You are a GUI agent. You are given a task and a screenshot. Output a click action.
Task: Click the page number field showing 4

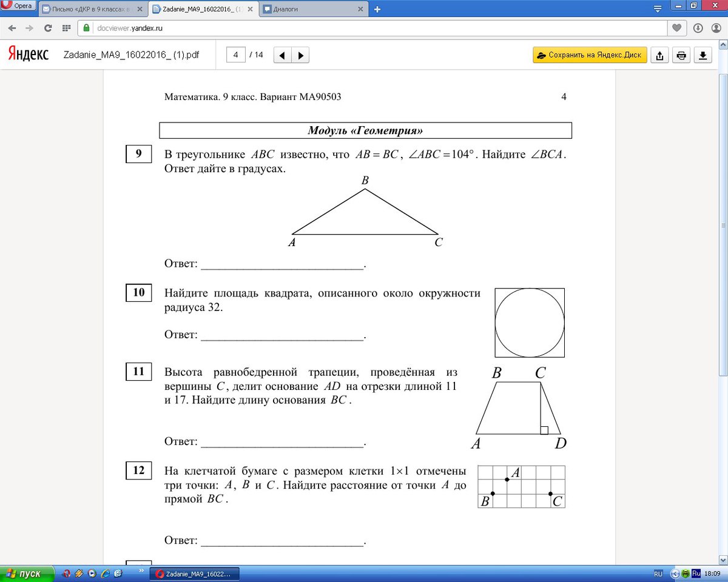click(x=236, y=55)
